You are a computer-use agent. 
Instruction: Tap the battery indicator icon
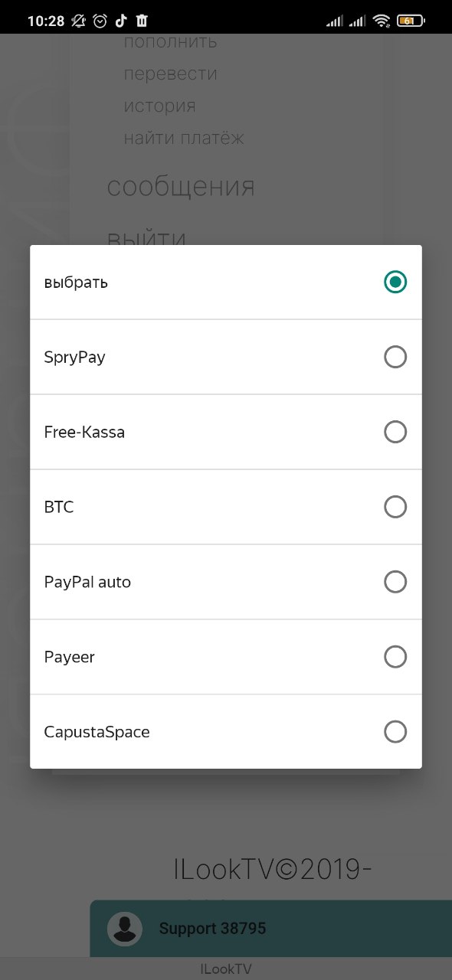[410, 21]
